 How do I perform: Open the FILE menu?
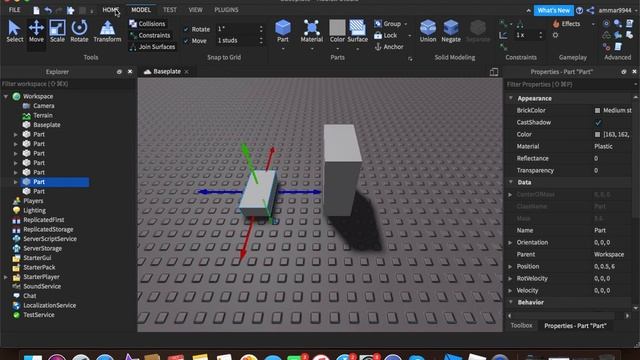14,10
